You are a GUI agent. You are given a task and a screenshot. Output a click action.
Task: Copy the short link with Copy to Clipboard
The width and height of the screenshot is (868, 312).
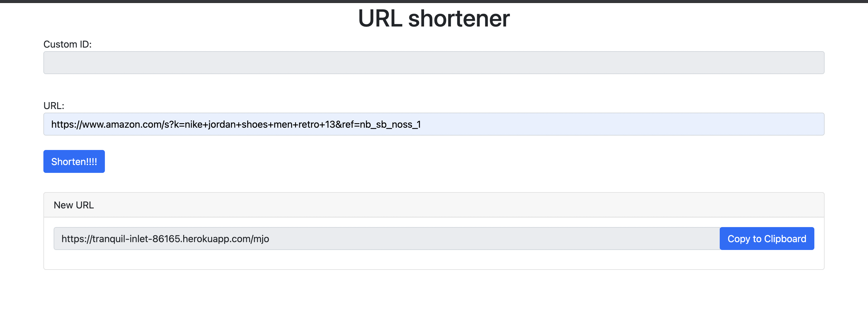point(766,239)
